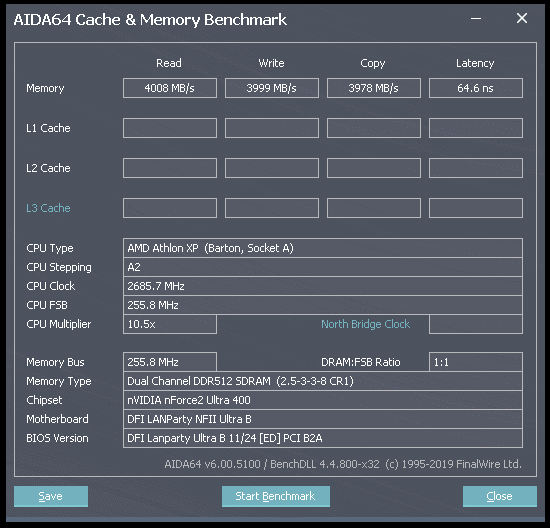Image resolution: width=550 pixels, height=528 pixels.
Task: Click Start Benchmark button
Action: [276, 496]
